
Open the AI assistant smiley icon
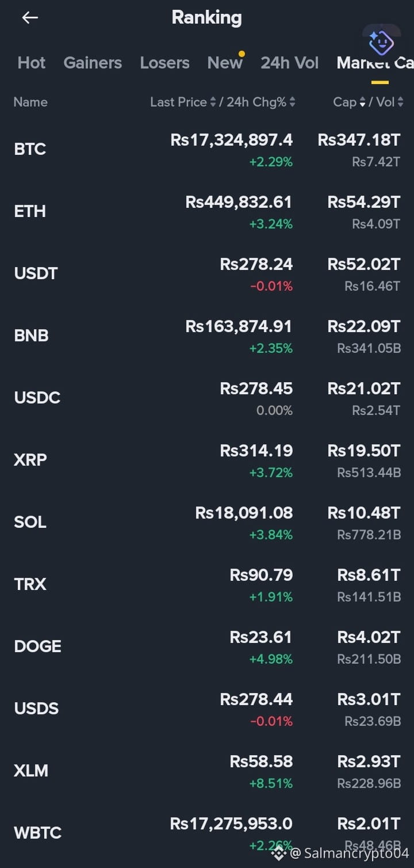[381, 41]
